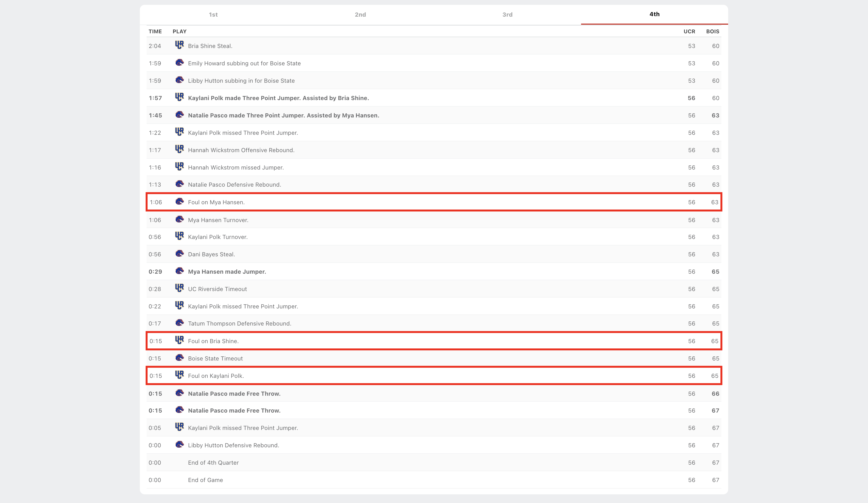Click Boise State logo beside Mya Hansen made Jumper
The width and height of the screenshot is (868, 503).
tap(179, 271)
